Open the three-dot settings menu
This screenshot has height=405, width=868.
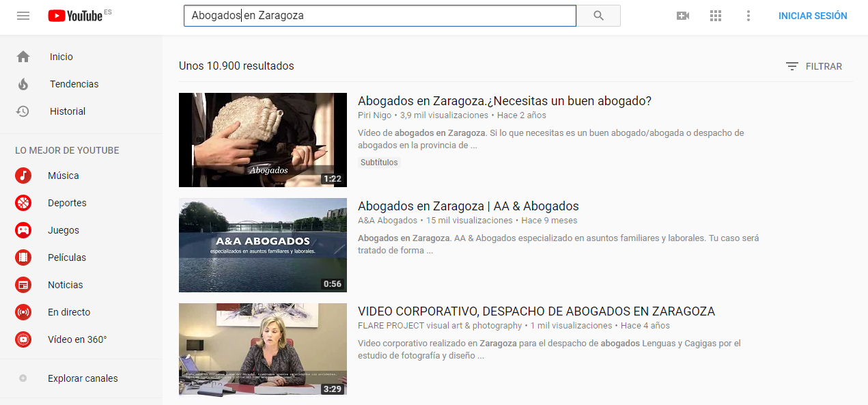(748, 15)
